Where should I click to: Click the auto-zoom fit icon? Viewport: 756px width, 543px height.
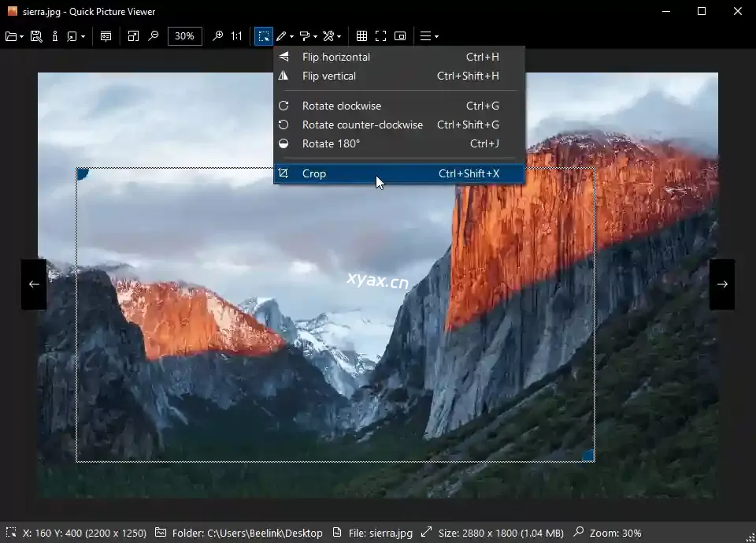133,36
